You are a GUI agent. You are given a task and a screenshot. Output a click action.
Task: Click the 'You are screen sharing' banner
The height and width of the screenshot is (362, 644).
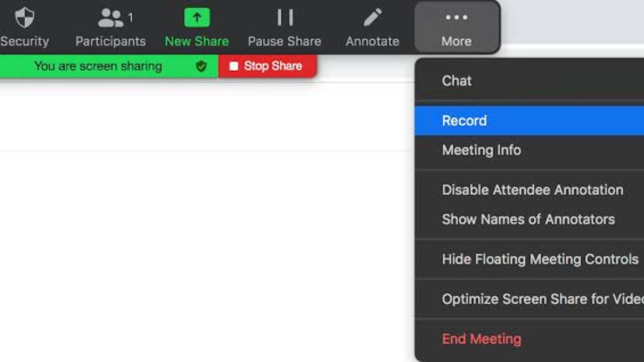pyautogui.click(x=98, y=66)
